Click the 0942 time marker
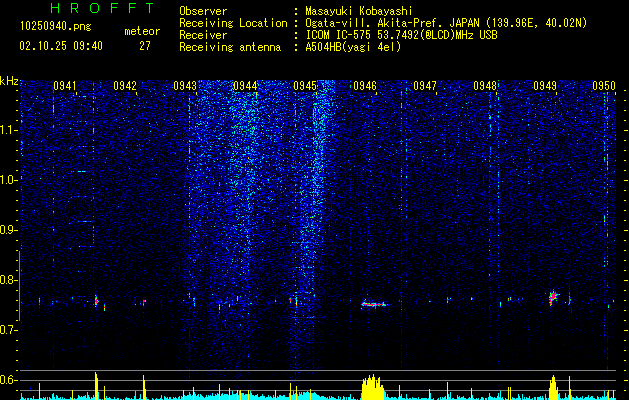Screen dimensions: 629x400 coord(125,86)
